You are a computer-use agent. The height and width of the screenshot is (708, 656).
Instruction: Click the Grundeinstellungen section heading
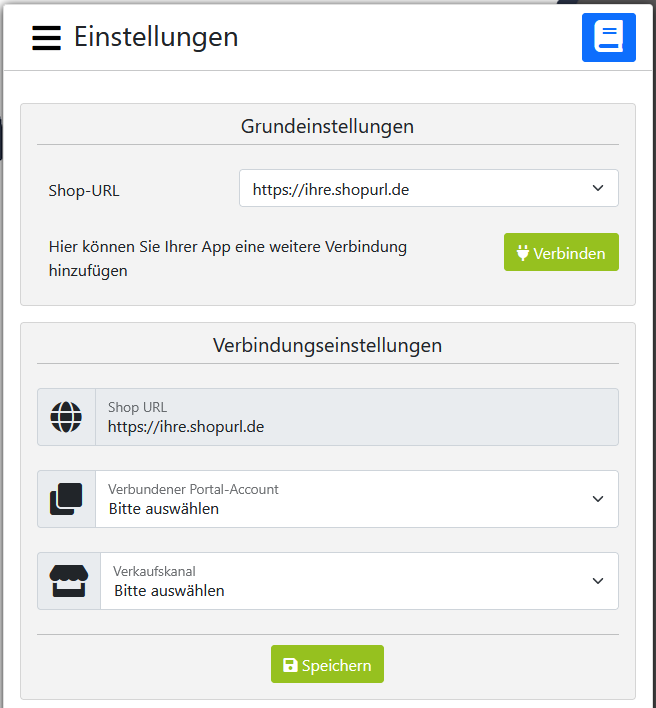(x=327, y=126)
